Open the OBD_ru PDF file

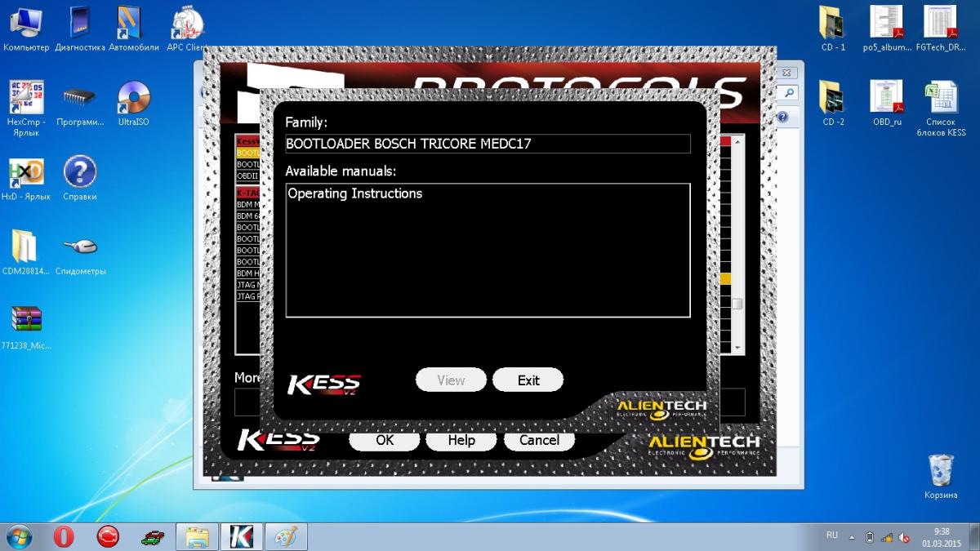(887, 104)
